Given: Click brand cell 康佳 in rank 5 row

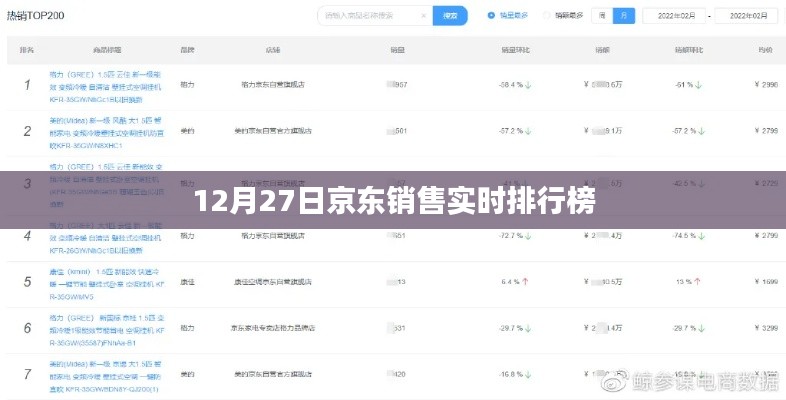Looking at the screenshot, I should tap(187, 282).
